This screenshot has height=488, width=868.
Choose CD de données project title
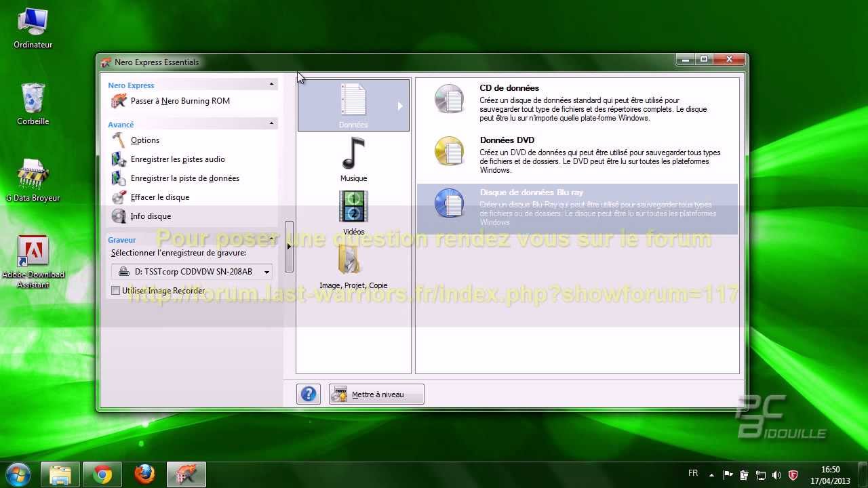click(509, 88)
